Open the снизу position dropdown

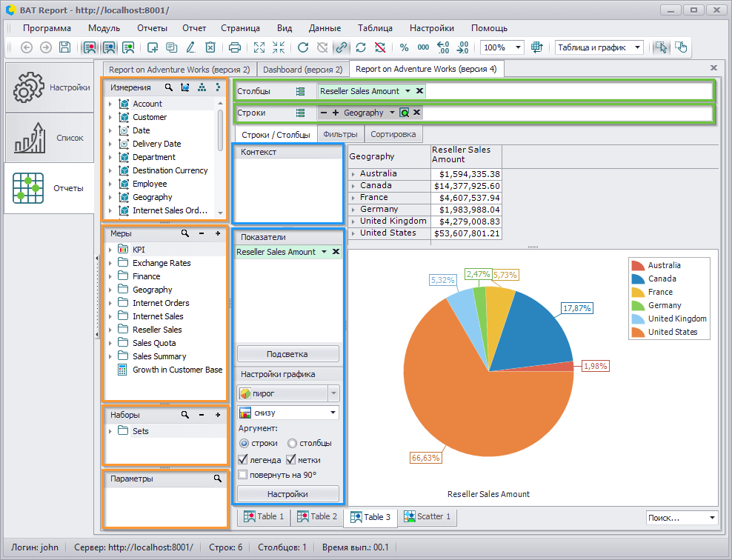[x=333, y=413]
